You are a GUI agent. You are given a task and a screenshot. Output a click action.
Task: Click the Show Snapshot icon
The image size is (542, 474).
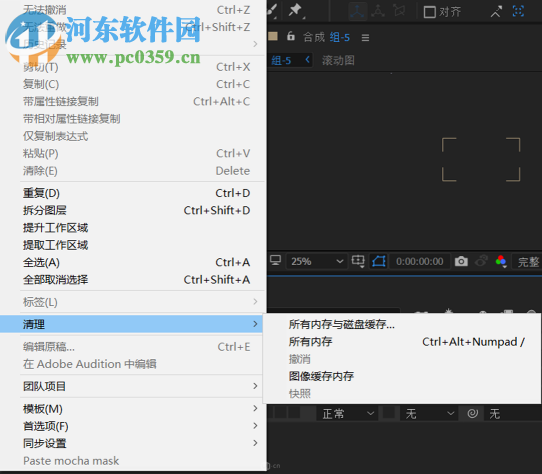point(482,261)
